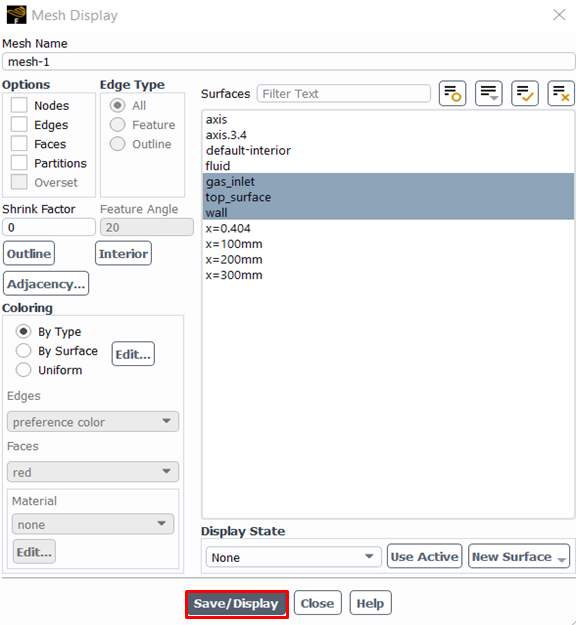The image size is (576, 625).
Task: Click the toggle tree view filter icon
Action: tap(452, 93)
